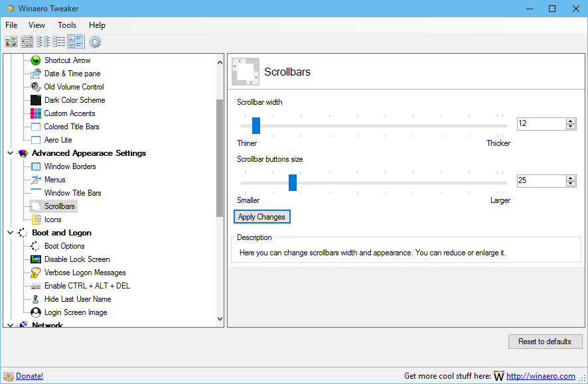Click the Scrollbar width slider thumb

pyautogui.click(x=256, y=125)
